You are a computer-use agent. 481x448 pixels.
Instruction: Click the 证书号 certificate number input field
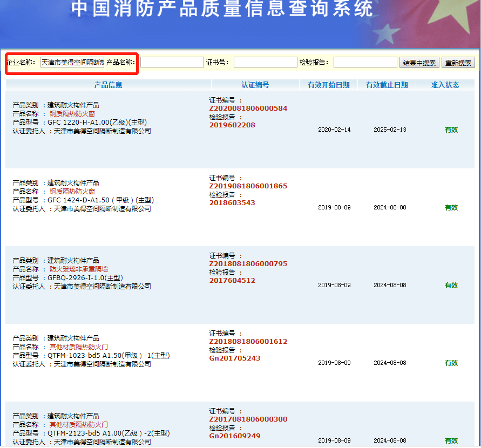pos(266,62)
